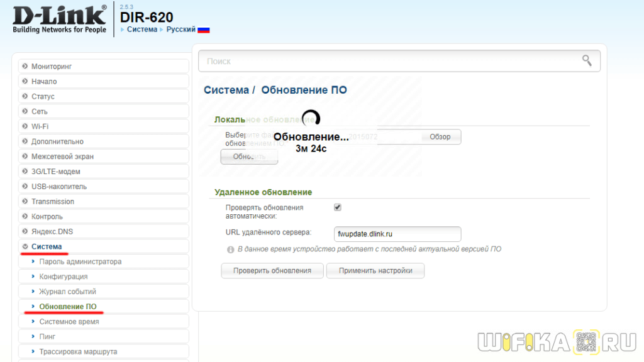
Task: Click Применить настройки button
Action: point(375,270)
